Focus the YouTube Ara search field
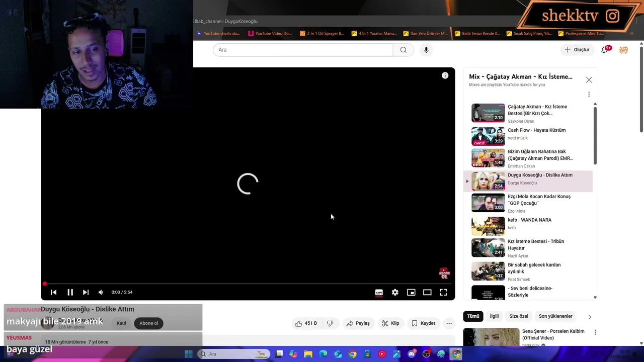The height and width of the screenshot is (362, 644). point(303,50)
